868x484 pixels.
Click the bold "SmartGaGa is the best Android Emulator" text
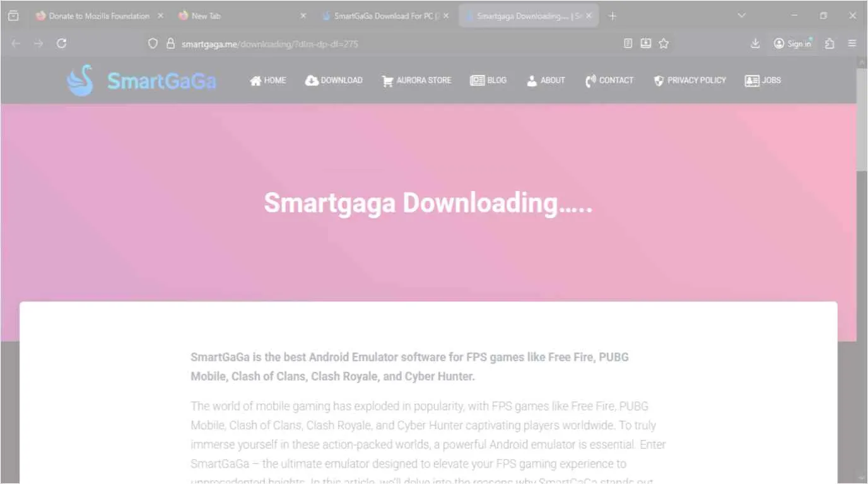410,367
